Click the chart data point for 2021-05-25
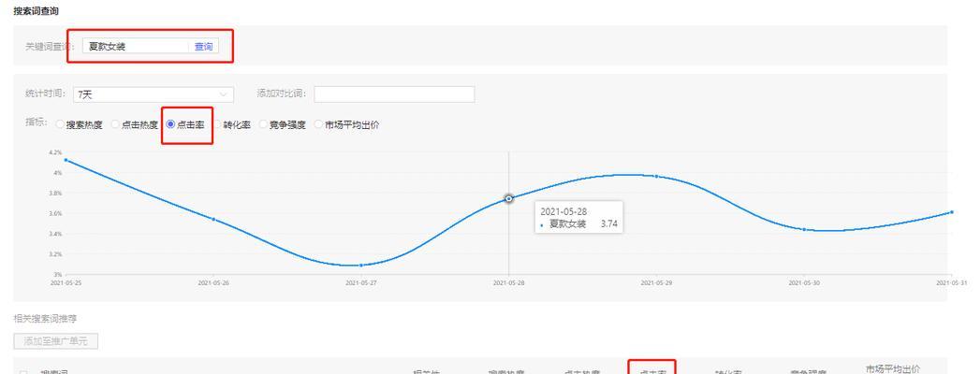The height and width of the screenshot is (374, 980). [66, 160]
